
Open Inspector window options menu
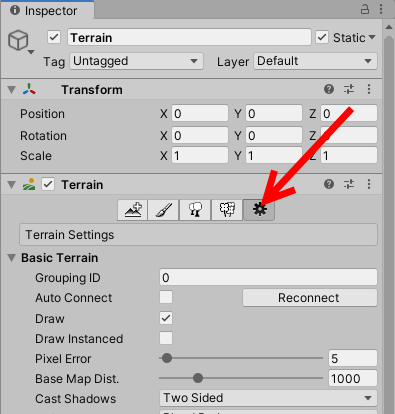381,9
